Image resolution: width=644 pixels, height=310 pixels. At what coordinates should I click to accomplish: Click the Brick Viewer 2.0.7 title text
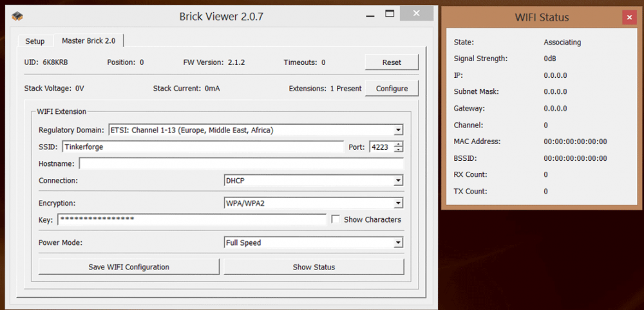(222, 17)
